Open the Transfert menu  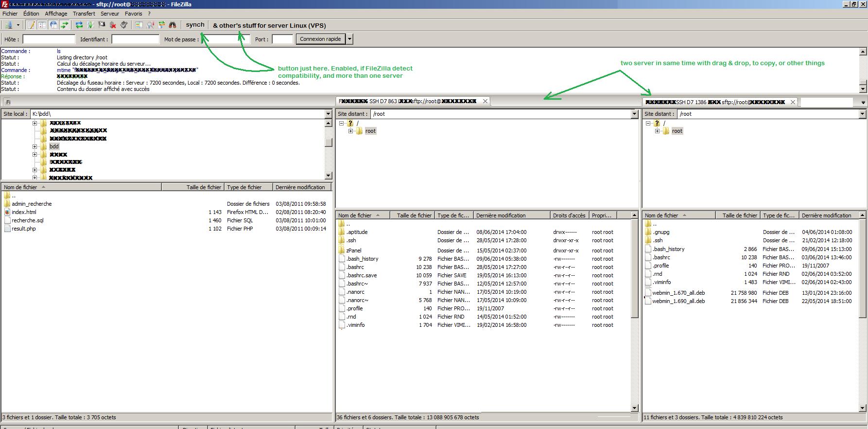[84, 14]
